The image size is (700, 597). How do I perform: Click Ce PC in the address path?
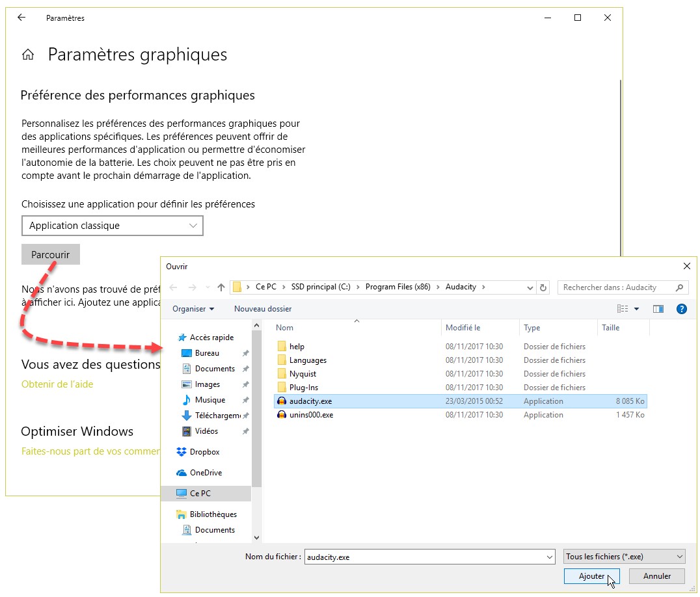point(265,287)
